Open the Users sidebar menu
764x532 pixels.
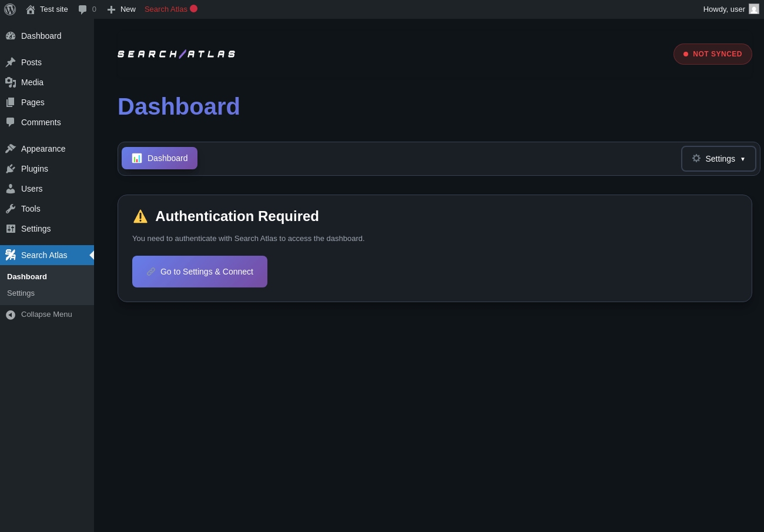(32, 189)
